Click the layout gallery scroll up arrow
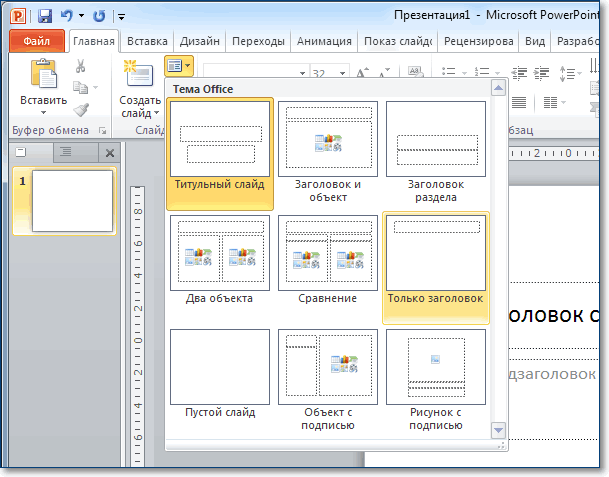 tap(498, 89)
